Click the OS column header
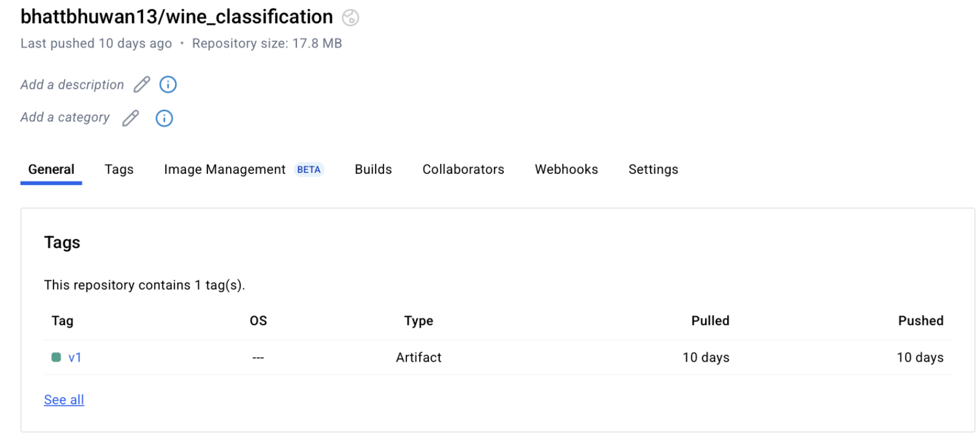 (x=258, y=321)
